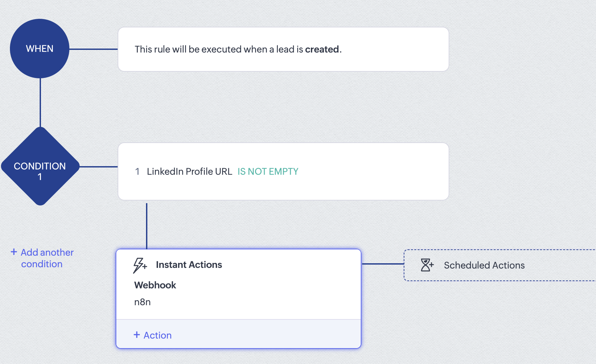Screen dimensions: 596x364
Task: Click the Action label in the footer
Action: tap(158, 335)
